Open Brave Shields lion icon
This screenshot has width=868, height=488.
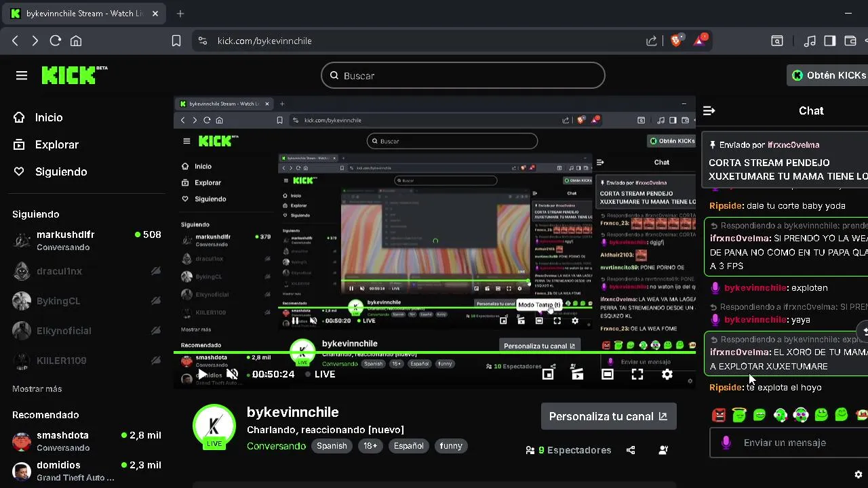(675, 41)
